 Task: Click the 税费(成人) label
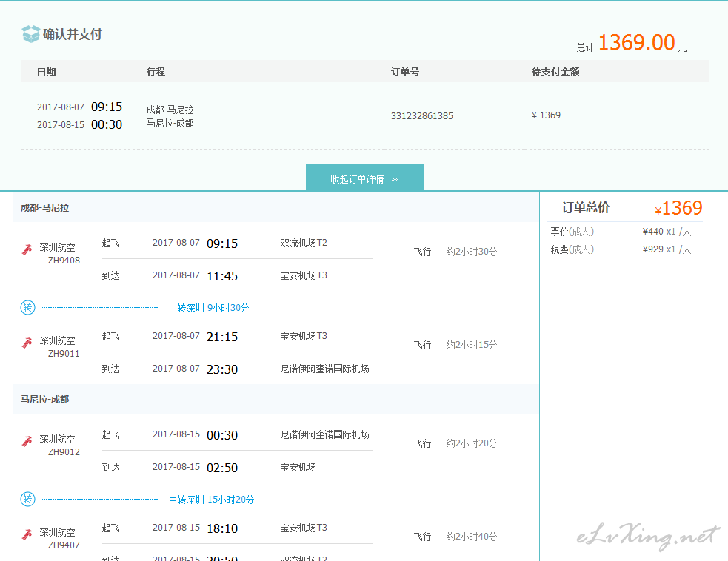572,249
